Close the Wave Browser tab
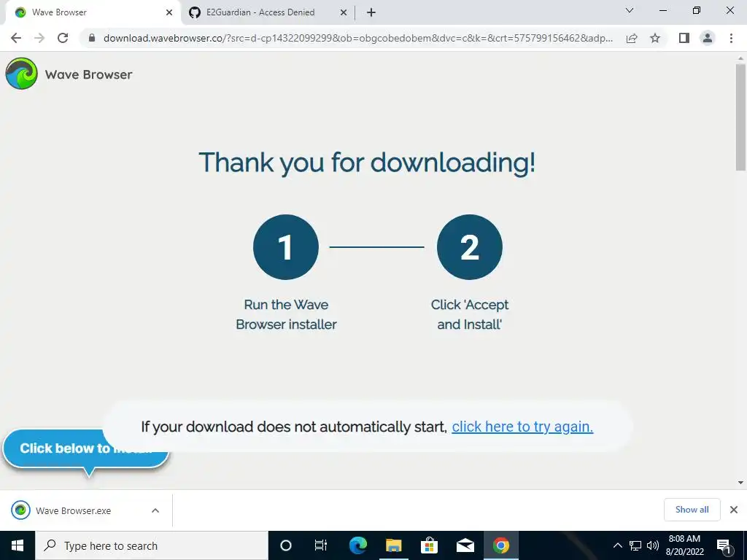The image size is (747, 560). click(x=169, y=12)
